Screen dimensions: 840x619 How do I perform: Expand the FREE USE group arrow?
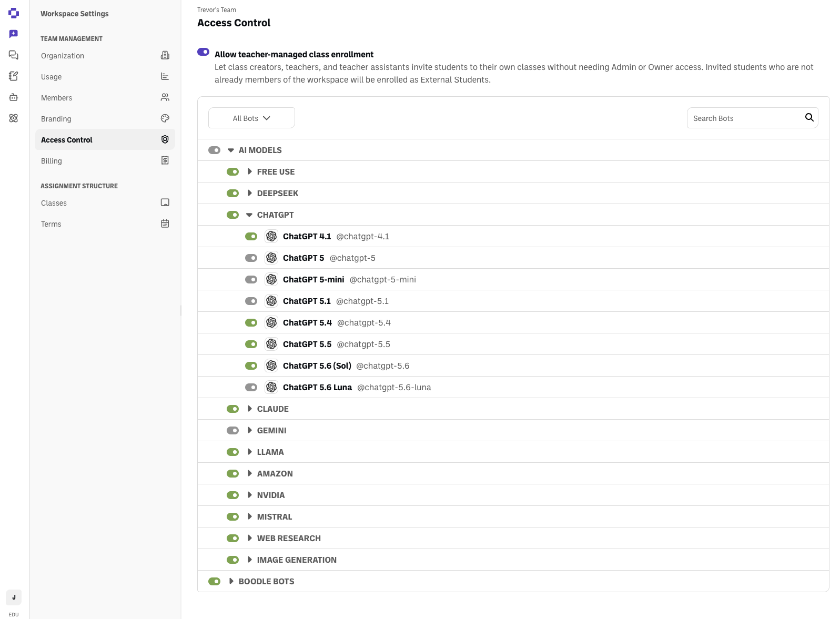pos(249,171)
